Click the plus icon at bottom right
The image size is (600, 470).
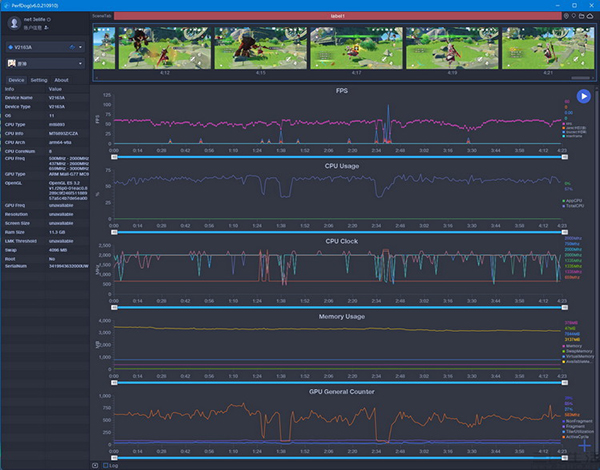(585, 444)
